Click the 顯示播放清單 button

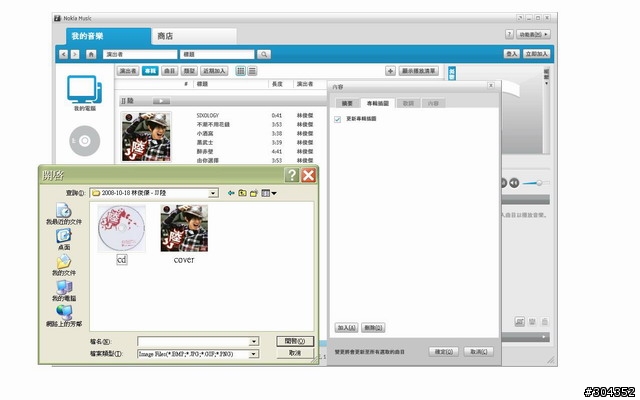(x=419, y=71)
